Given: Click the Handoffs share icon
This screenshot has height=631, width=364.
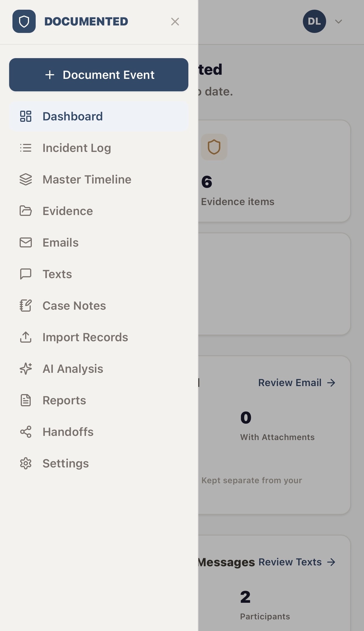Looking at the screenshot, I should (x=26, y=432).
